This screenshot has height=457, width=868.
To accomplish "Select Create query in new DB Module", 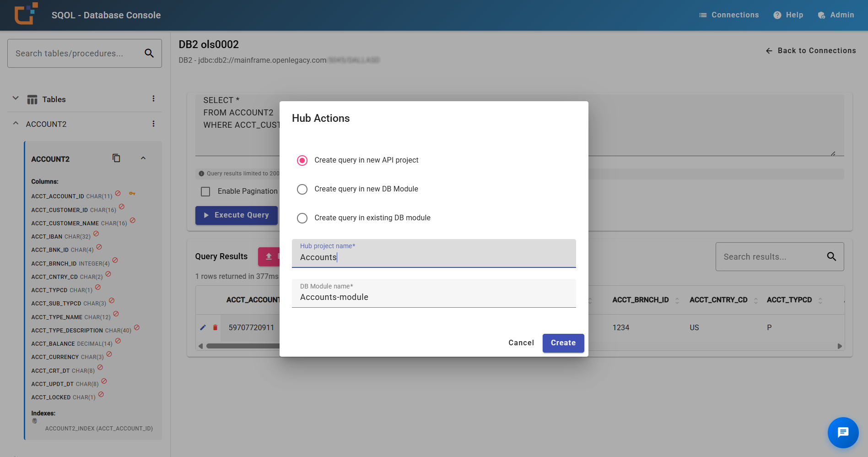I will [302, 189].
